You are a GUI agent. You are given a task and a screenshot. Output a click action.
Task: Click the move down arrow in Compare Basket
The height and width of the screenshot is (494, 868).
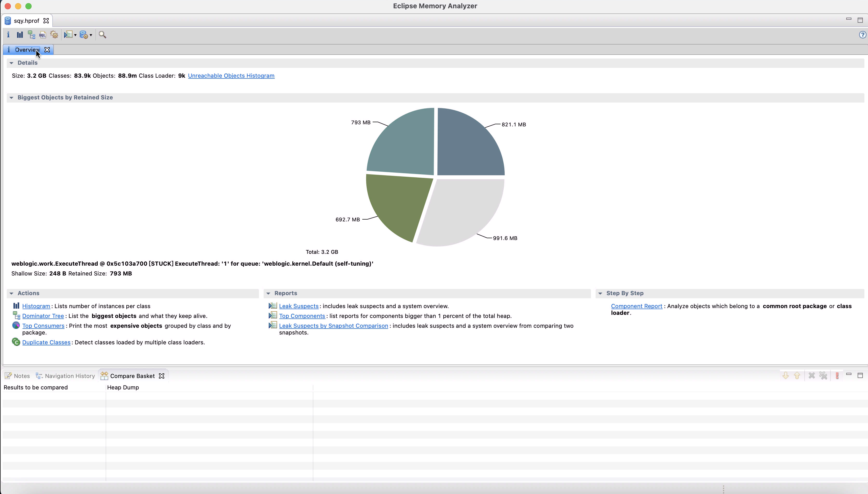[x=785, y=376]
